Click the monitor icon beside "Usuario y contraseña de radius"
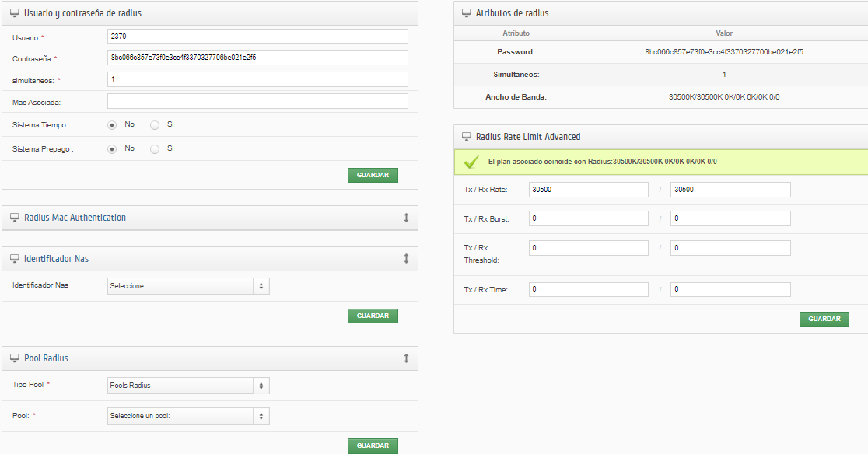 [14, 13]
